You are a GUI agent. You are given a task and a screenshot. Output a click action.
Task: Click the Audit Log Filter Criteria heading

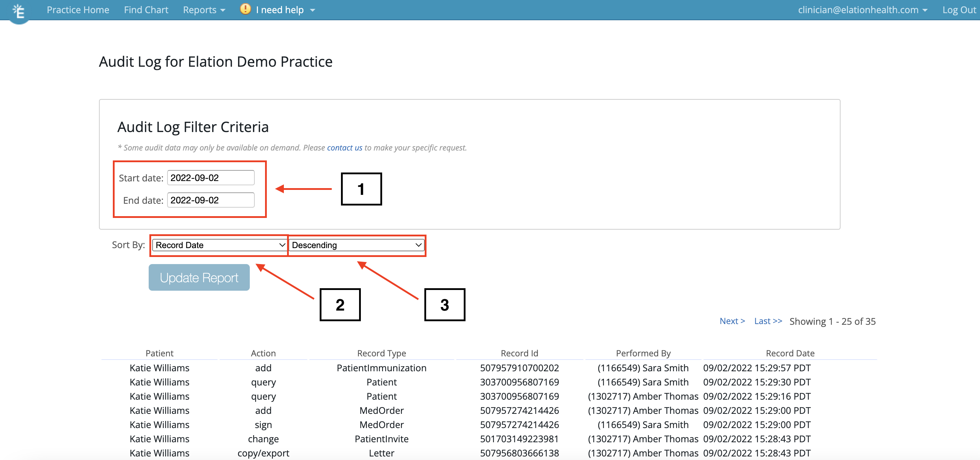pos(193,127)
